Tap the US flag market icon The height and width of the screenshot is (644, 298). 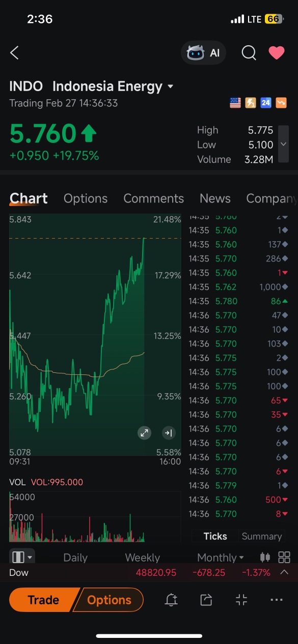tap(235, 103)
